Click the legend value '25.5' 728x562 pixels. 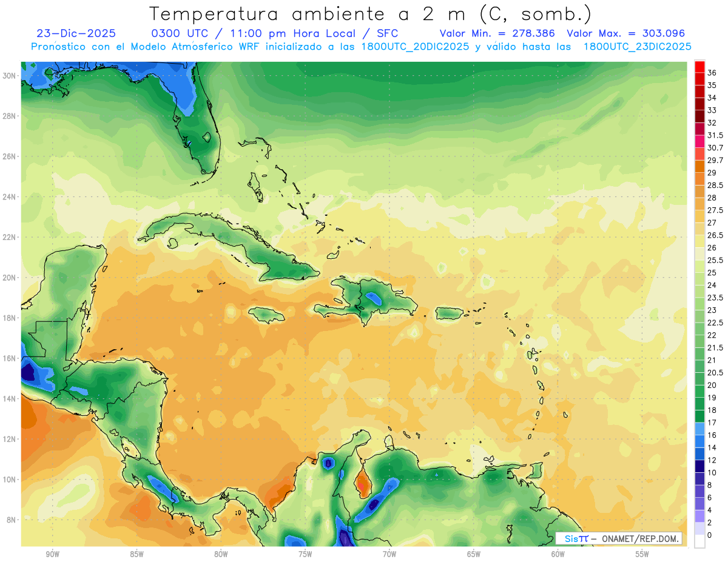(x=715, y=261)
